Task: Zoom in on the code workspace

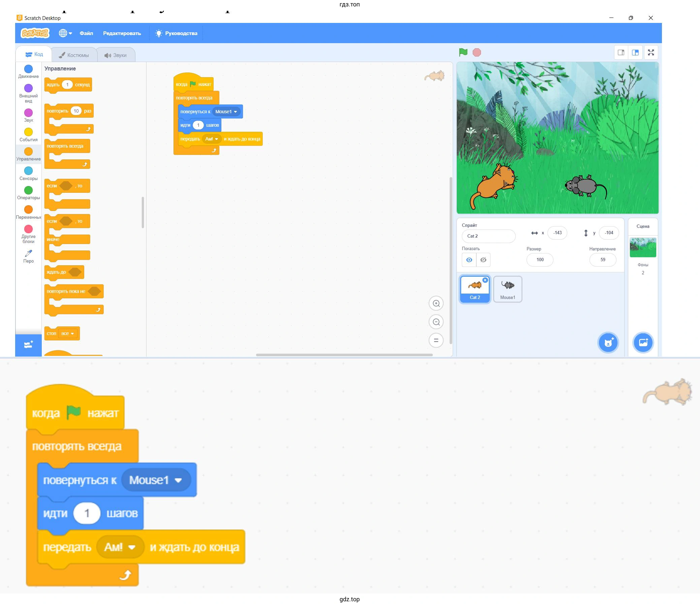Action: [x=436, y=303]
